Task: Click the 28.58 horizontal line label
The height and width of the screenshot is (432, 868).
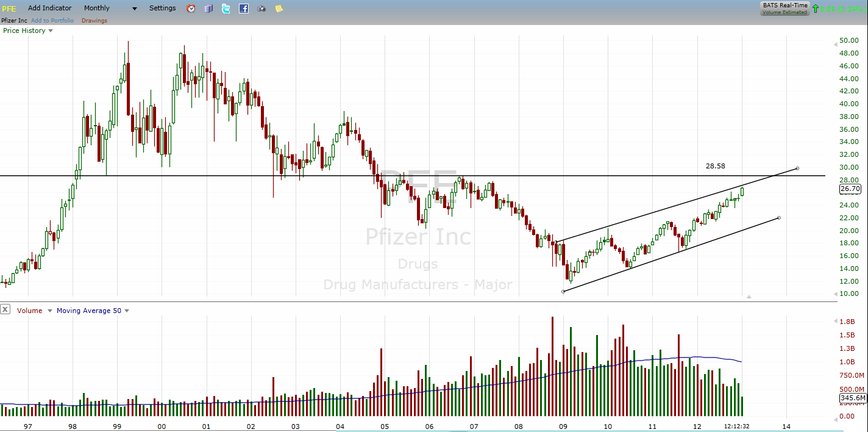Action: click(x=715, y=166)
